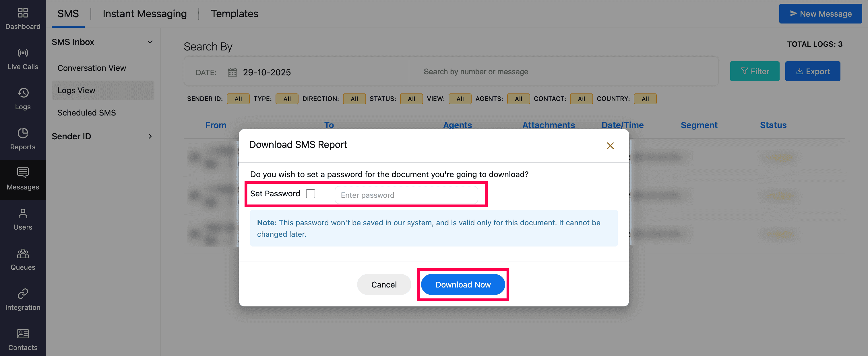Screen dimensions: 868x356
Task: Open the Contacts card icon
Action: [x=23, y=333]
